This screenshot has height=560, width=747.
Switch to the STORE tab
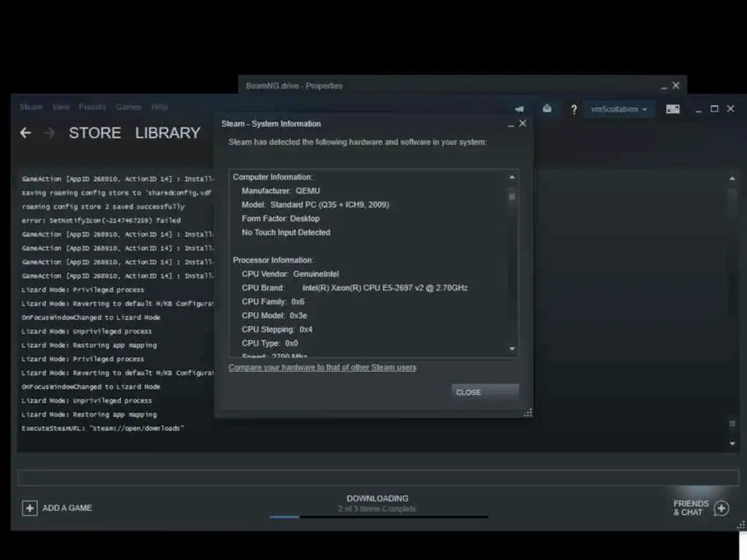(x=95, y=133)
